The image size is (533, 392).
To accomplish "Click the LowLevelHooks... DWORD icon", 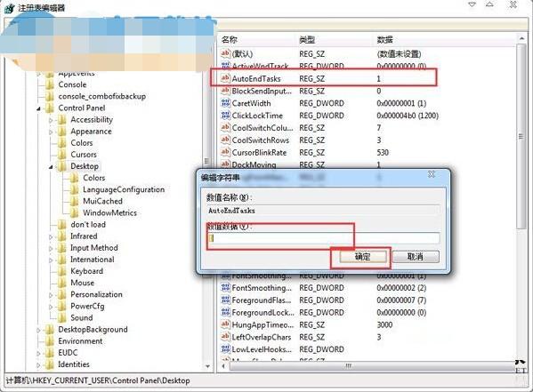I will tap(225, 348).
